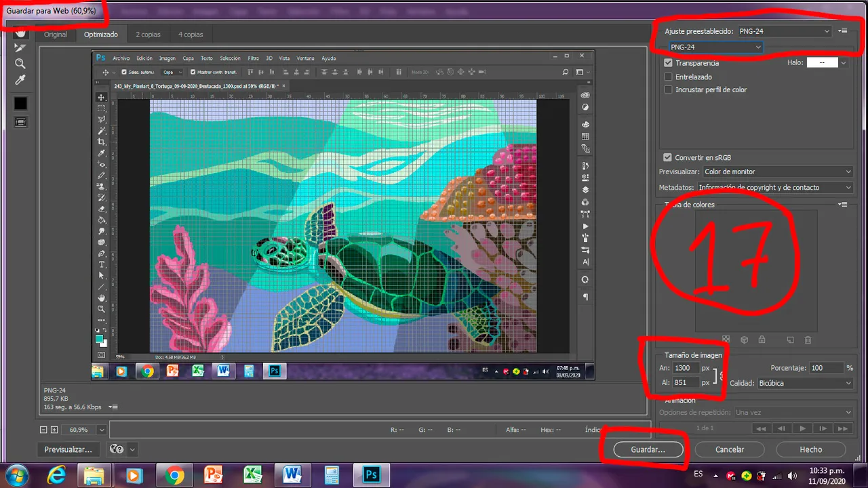Click the Porcentaje field showing 100

825,367
